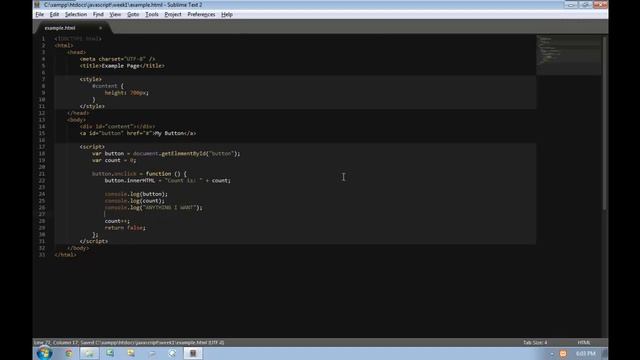
Task: Open the File menu
Action: point(40,14)
